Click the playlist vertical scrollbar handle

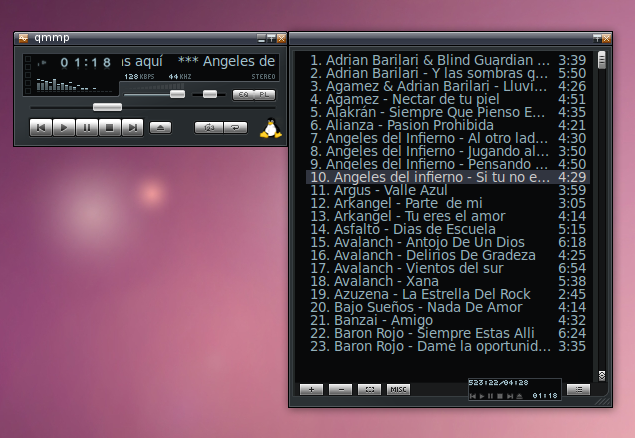[x=602, y=60]
